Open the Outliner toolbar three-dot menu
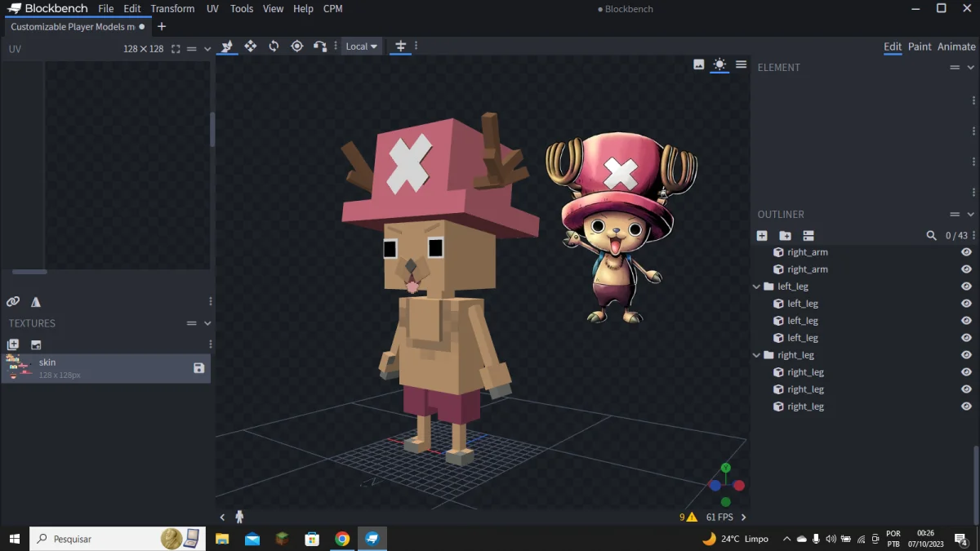Image resolution: width=980 pixels, height=551 pixels. (973, 236)
